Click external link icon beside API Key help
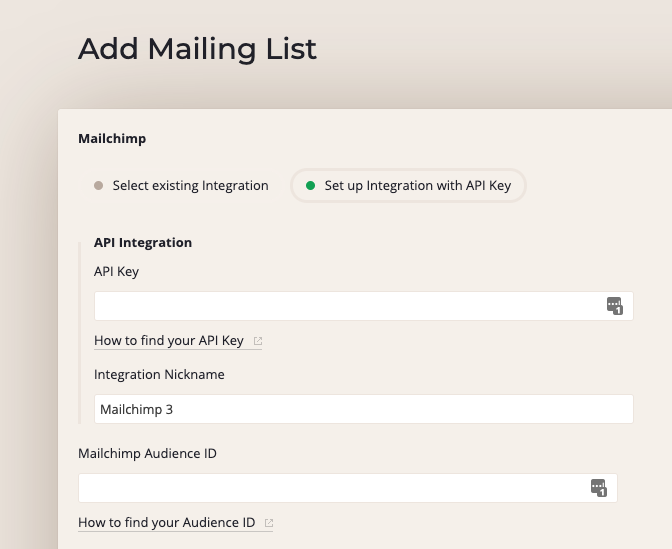672x549 pixels. [x=258, y=341]
